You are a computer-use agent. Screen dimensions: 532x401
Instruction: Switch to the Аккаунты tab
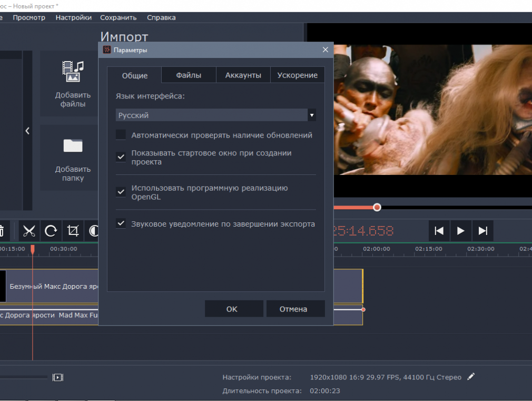point(243,75)
